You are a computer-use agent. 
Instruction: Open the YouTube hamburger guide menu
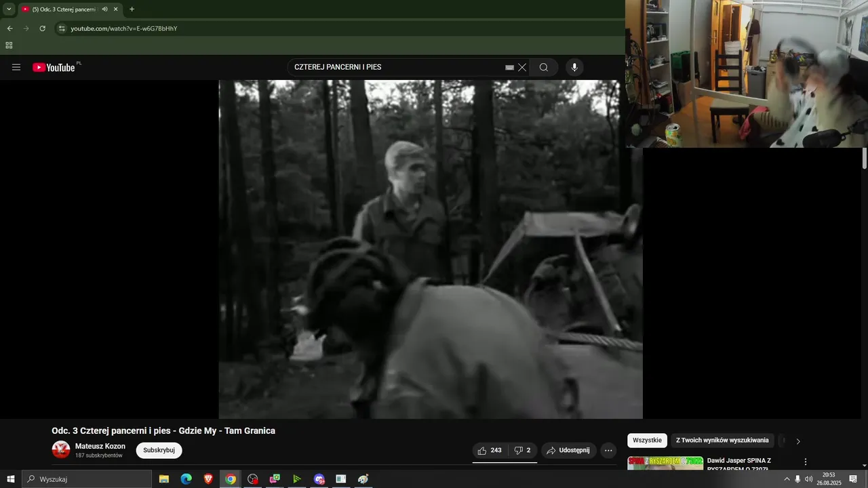click(x=16, y=67)
